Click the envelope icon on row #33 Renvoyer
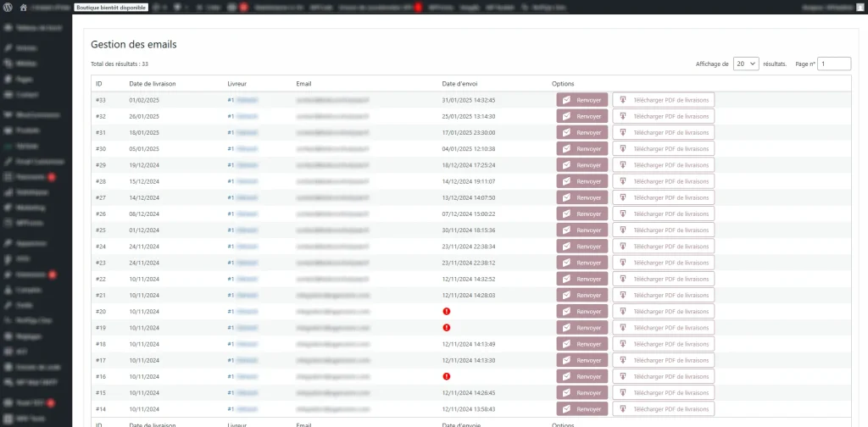The image size is (868, 427). tap(567, 100)
